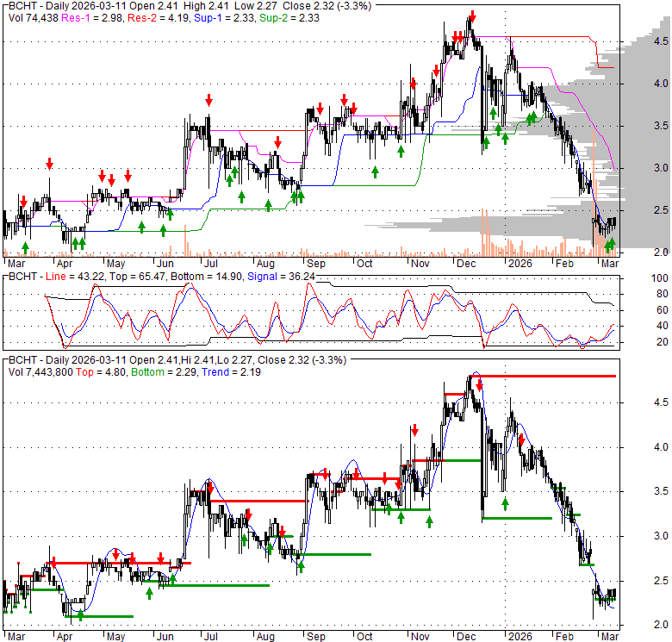The height and width of the screenshot is (642, 672).
Task: Click the Apr label on top chart time axis
Action: 65,263
